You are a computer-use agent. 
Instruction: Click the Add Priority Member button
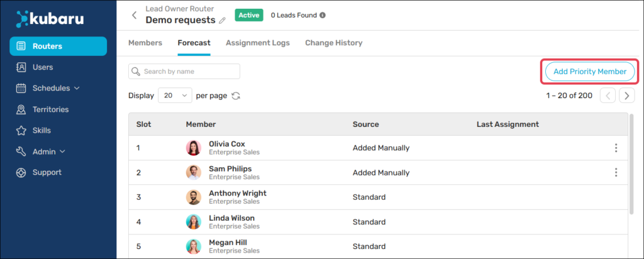coord(589,72)
